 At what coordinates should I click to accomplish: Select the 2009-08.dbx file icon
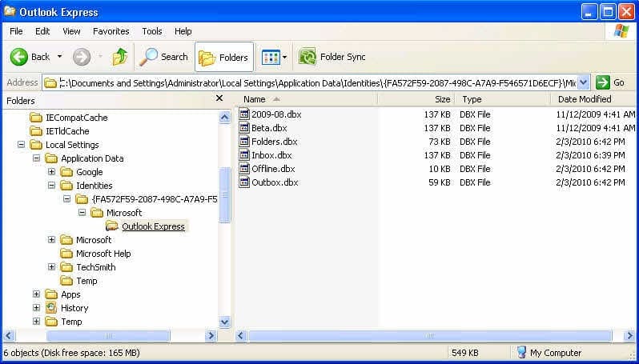244,114
